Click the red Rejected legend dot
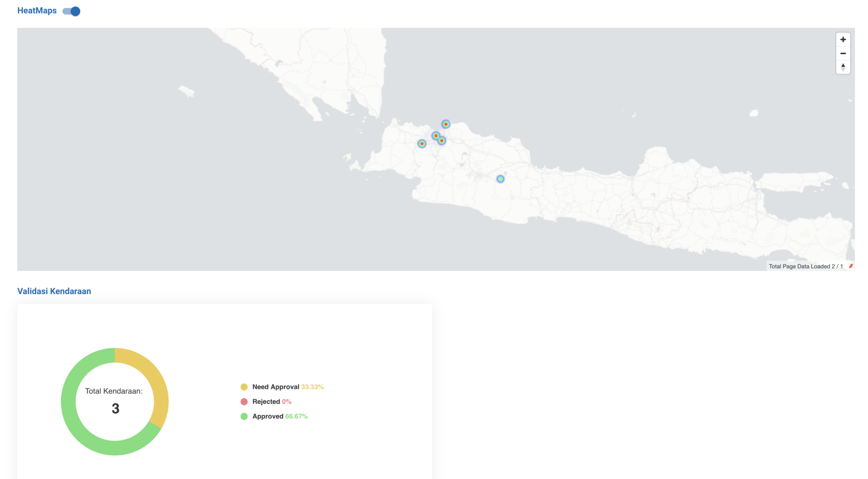This screenshot has height=479, width=868. [244, 401]
